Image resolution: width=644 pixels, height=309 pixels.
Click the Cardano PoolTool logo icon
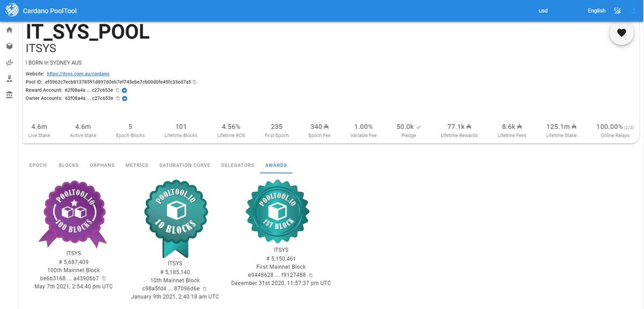click(11, 10)
